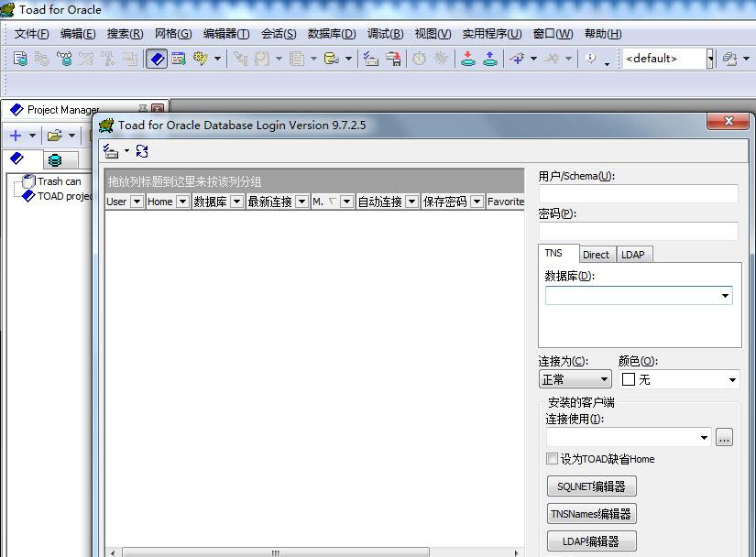
Task: Click the commit icon in main toolbar
Action: coord(468,59)
